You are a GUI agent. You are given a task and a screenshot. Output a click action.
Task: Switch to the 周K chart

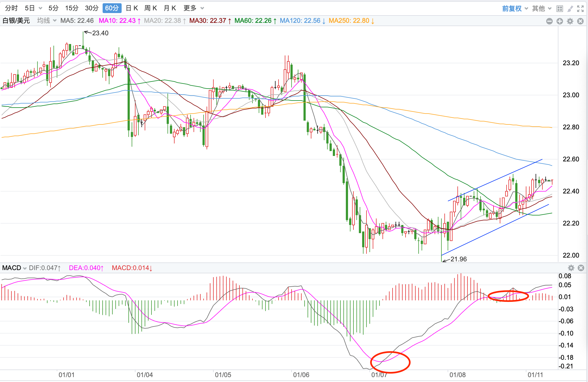click(x=151, y=8)
